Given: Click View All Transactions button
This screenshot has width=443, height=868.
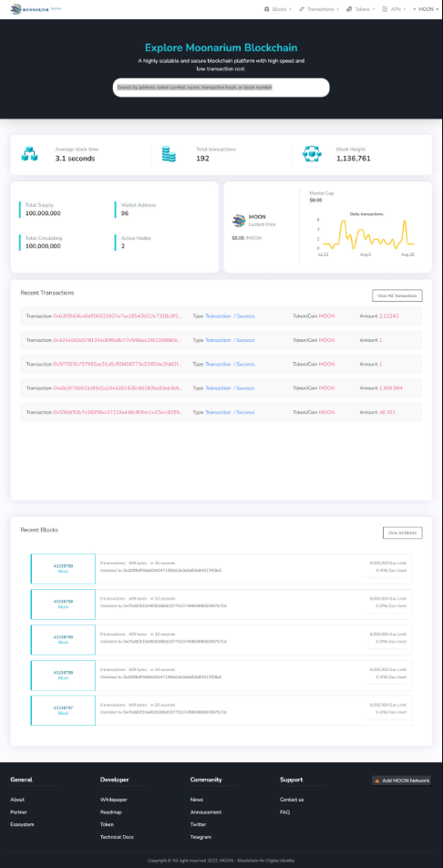Looking at the screenshot, I should tap(397, 296).
